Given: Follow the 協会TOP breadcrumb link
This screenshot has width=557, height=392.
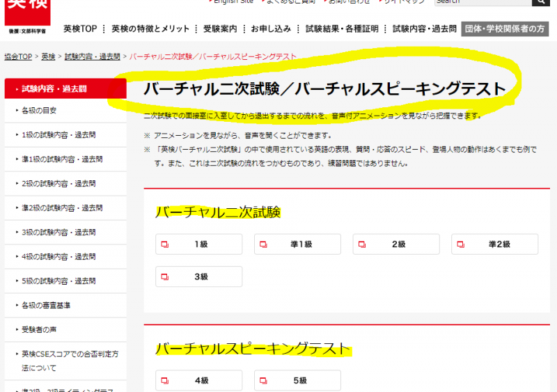Looking at the screenshot, I should 18,56.
